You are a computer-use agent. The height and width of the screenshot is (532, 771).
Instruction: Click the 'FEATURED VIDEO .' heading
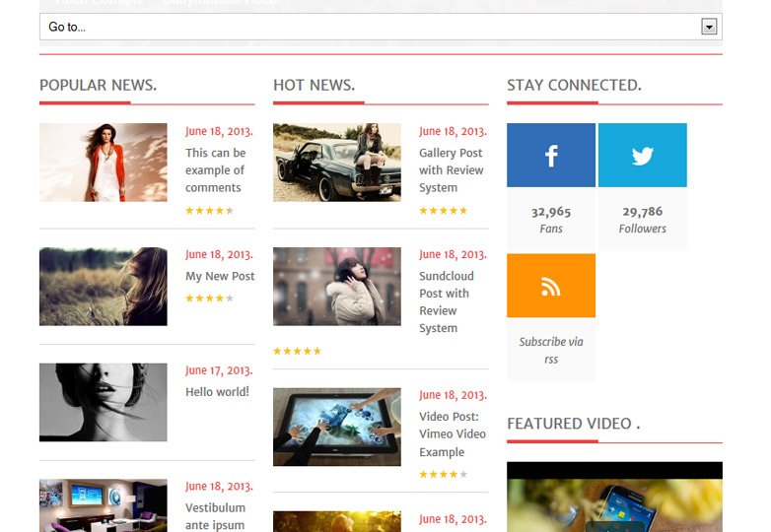pyautogui.click(x=574, y=424)
